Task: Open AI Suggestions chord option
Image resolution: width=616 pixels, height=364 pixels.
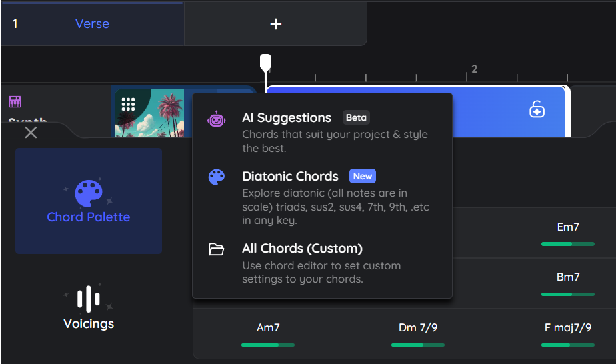Action: 322,132
